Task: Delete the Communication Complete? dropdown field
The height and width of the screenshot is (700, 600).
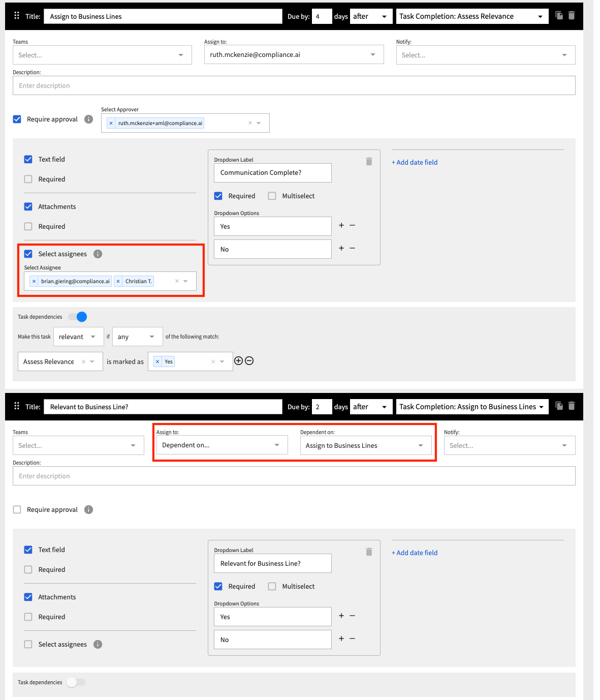Action: point(369,160)
